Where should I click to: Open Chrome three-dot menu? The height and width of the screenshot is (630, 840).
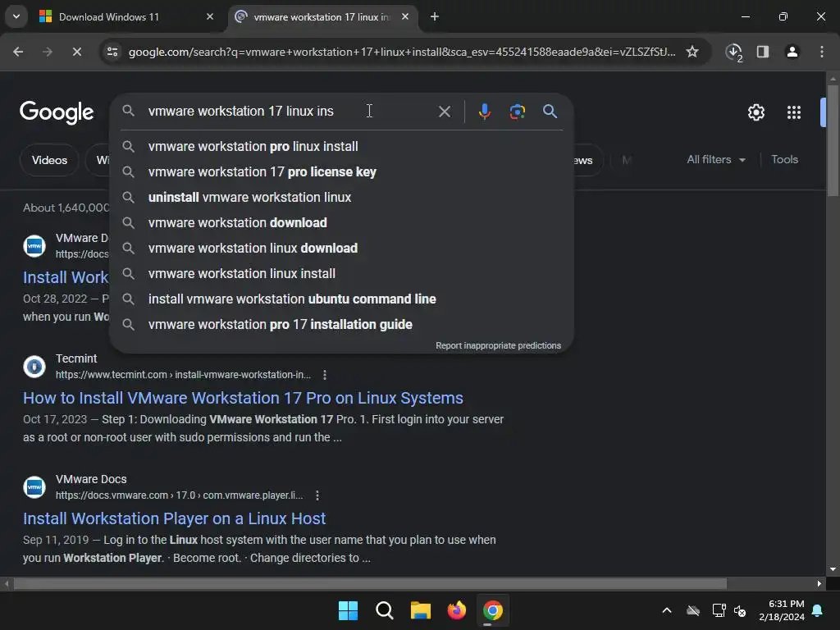point(822,52)
